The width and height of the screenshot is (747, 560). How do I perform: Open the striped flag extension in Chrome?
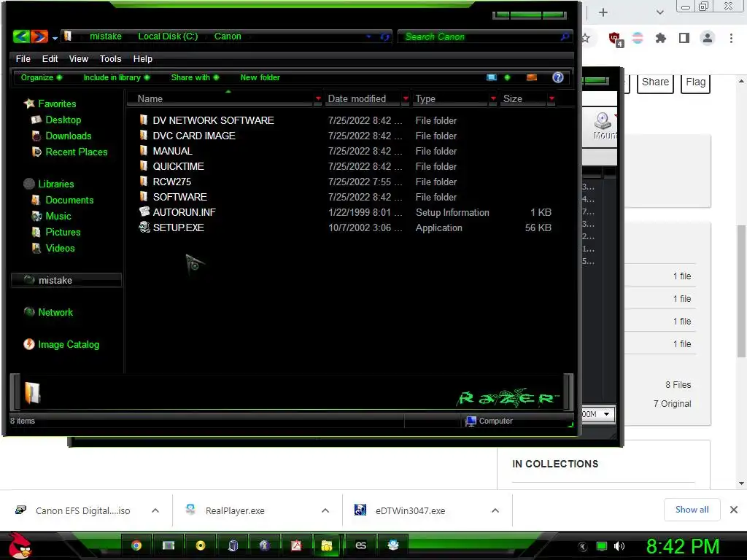[638, 38]
